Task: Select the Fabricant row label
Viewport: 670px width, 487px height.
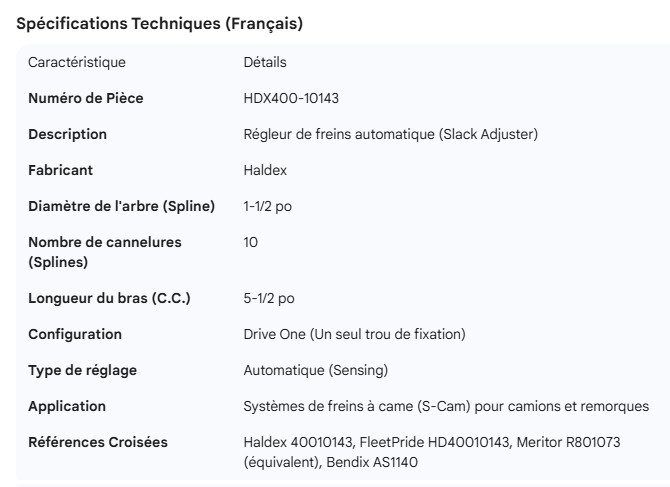Action: pos(61,171)
